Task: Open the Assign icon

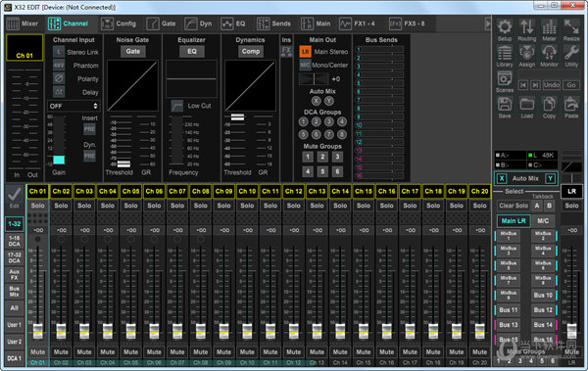Action: click(x=527, y=53)
